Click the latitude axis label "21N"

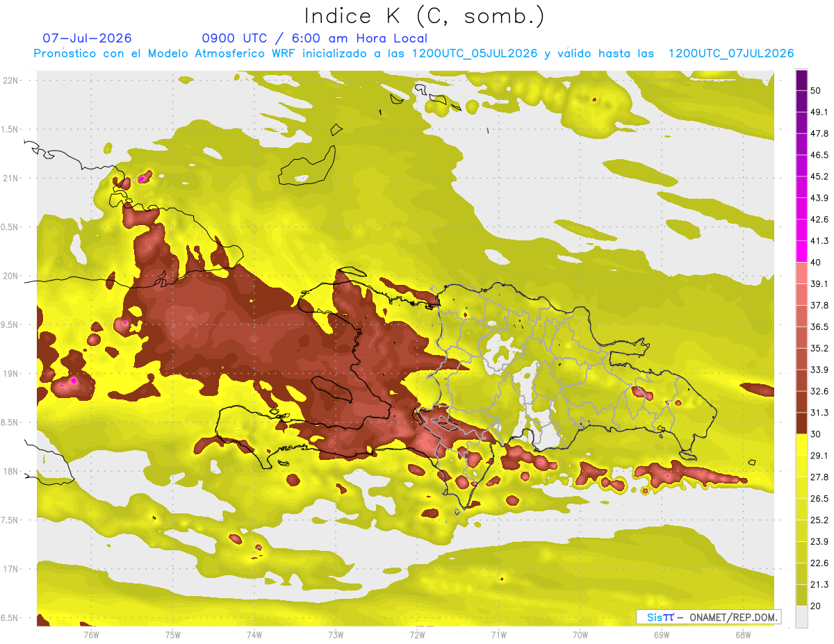click(x=11, y=179)
